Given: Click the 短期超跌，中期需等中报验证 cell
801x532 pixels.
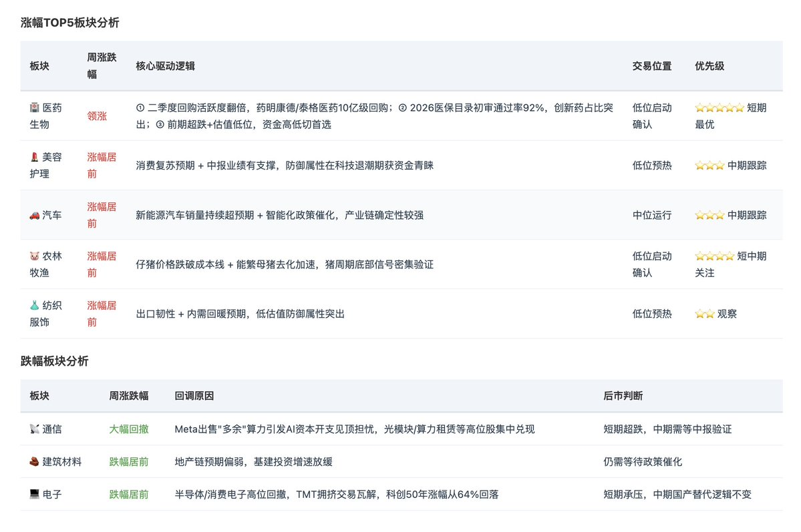Looking at the screenshot, I should tap(667, 429).
